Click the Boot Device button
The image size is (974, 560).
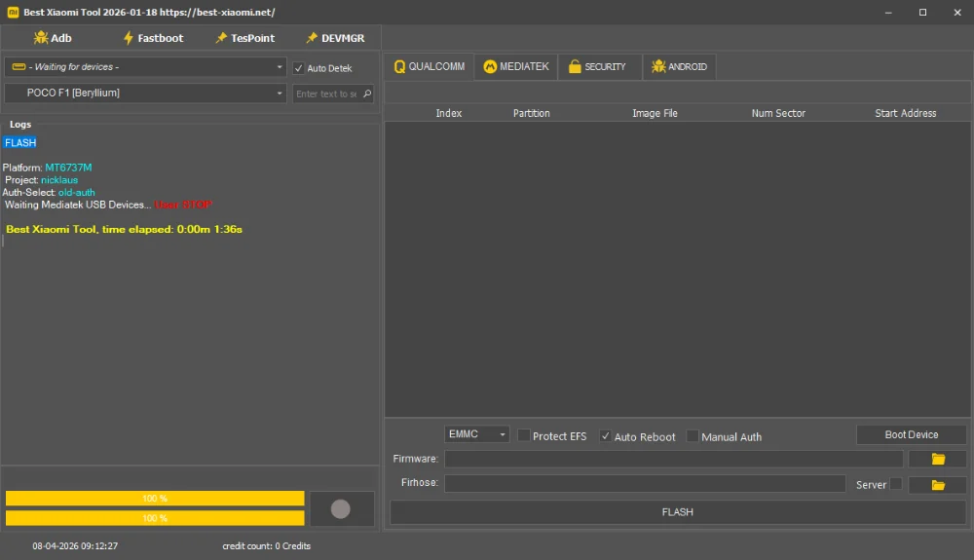pos(911,435)
